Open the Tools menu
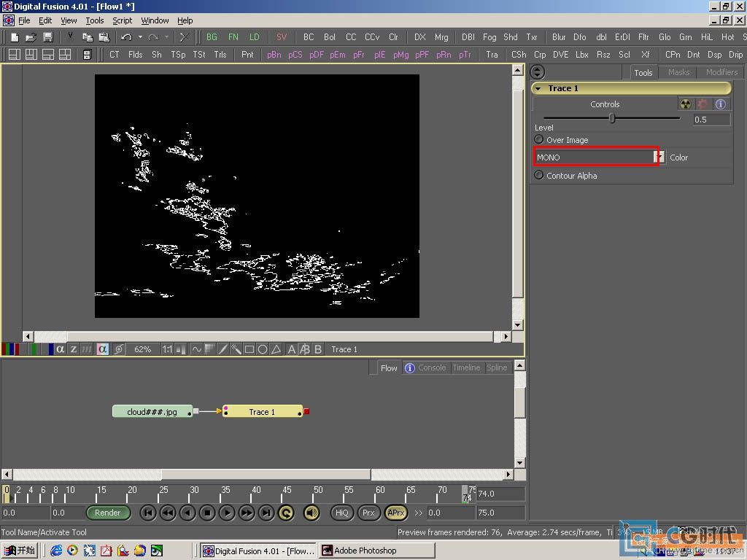This screenshot has height=560, width=747. coord(95,20)
